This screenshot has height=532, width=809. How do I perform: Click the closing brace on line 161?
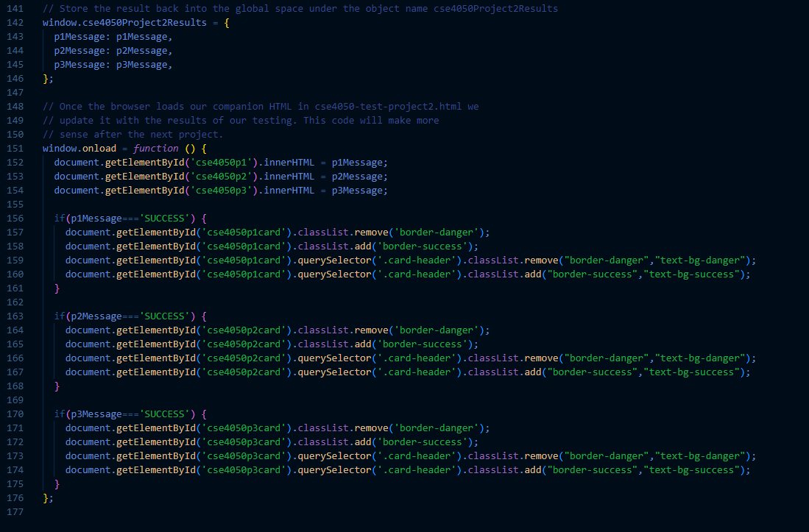[57, 288]
